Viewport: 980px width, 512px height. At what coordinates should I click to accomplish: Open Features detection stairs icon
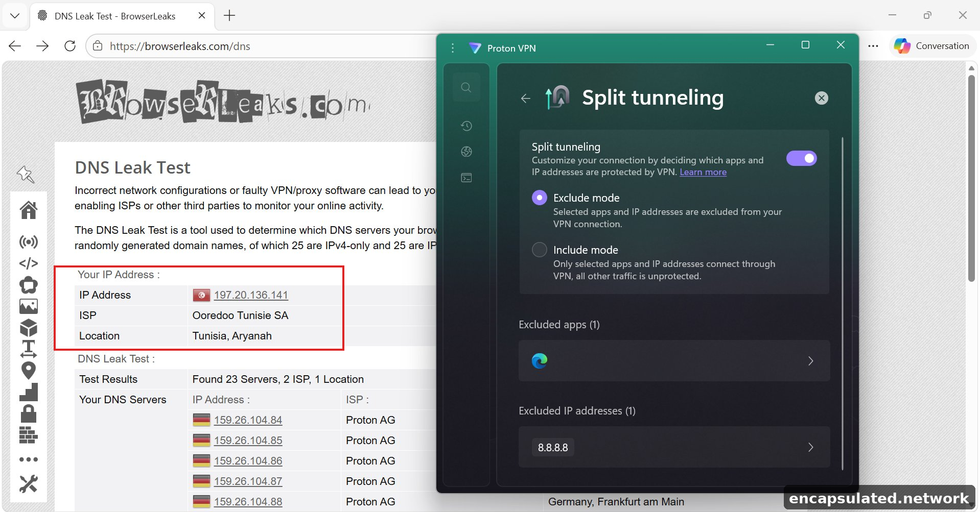(29, 392)
